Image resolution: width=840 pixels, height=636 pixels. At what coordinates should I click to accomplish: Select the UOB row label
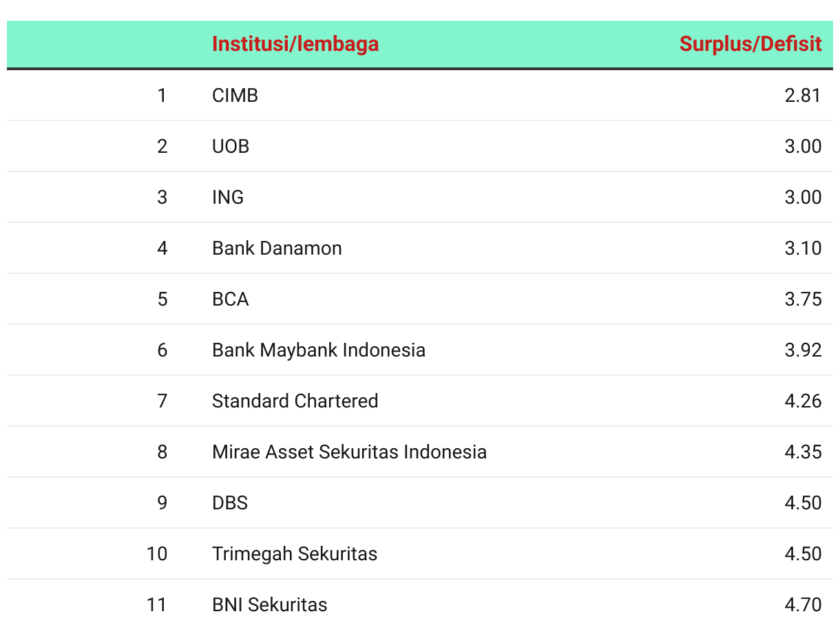coord(231,146)
